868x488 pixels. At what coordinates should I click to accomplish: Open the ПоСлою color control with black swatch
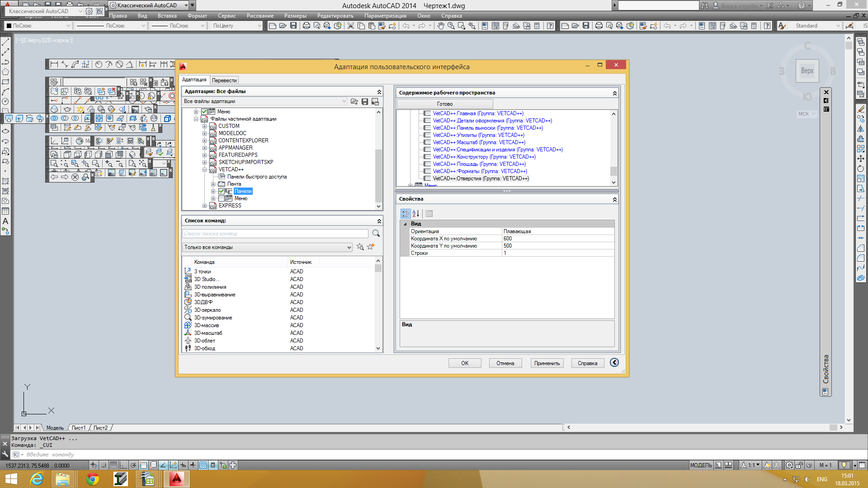coord(38,26)
